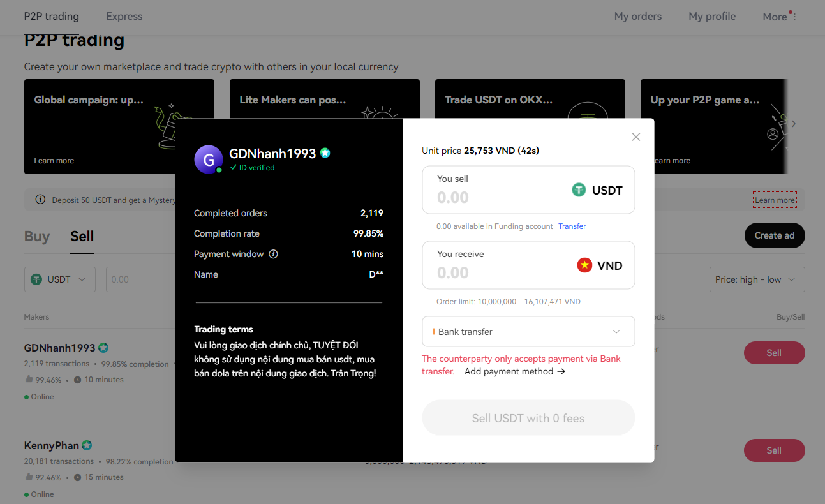
Task: Open the More menu
Action: click(775, 17)
